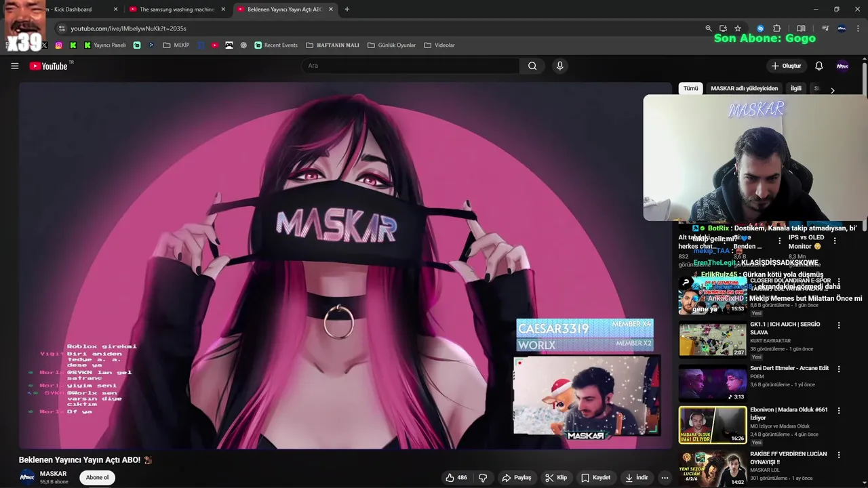Download video with İndir button
This screenshot has height=488, width=868.
636,478
